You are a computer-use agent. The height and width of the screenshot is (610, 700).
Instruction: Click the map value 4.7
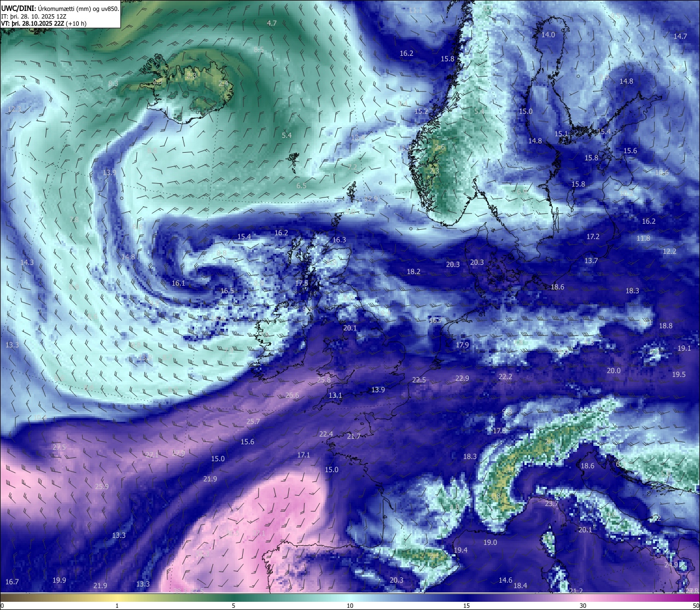click(x=272, y=23)
